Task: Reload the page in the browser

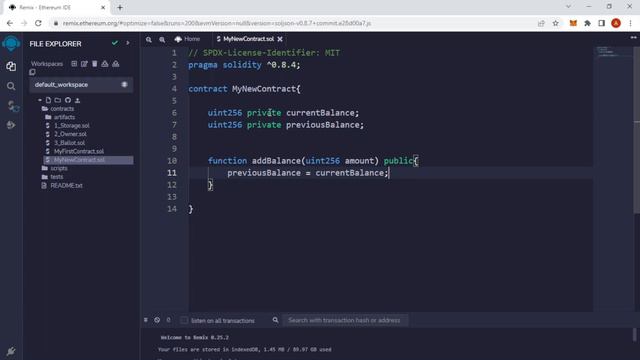Action: (x=38, y=23)
